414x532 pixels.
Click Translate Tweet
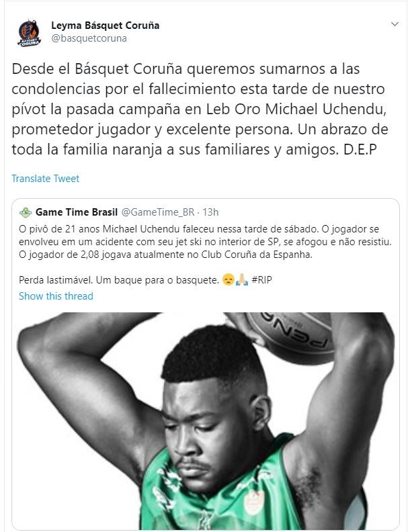pyautogui.click(x=46, y=179)
